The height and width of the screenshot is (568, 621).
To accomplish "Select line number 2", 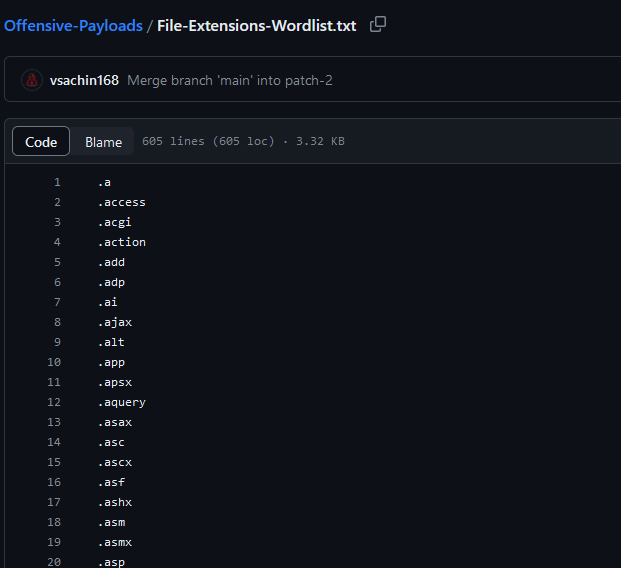I will (57, 202).
